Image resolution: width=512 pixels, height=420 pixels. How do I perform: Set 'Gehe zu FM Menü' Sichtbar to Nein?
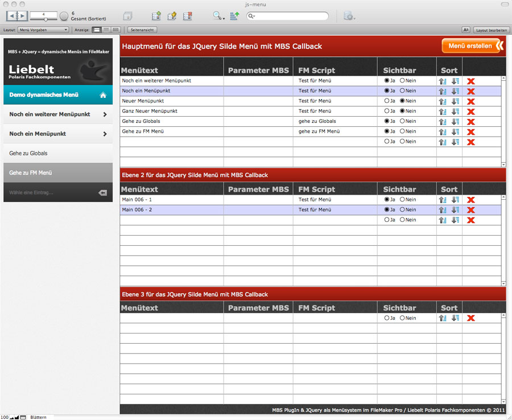[402, 131]
